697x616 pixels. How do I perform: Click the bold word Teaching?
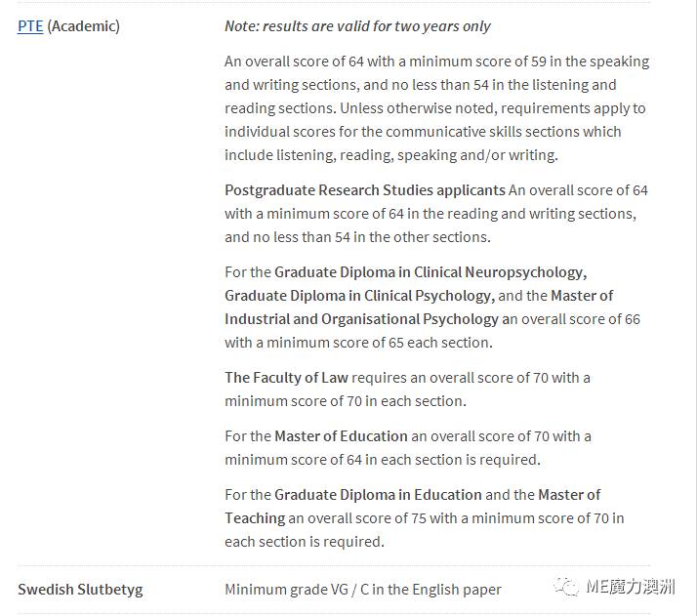(255, 518)
